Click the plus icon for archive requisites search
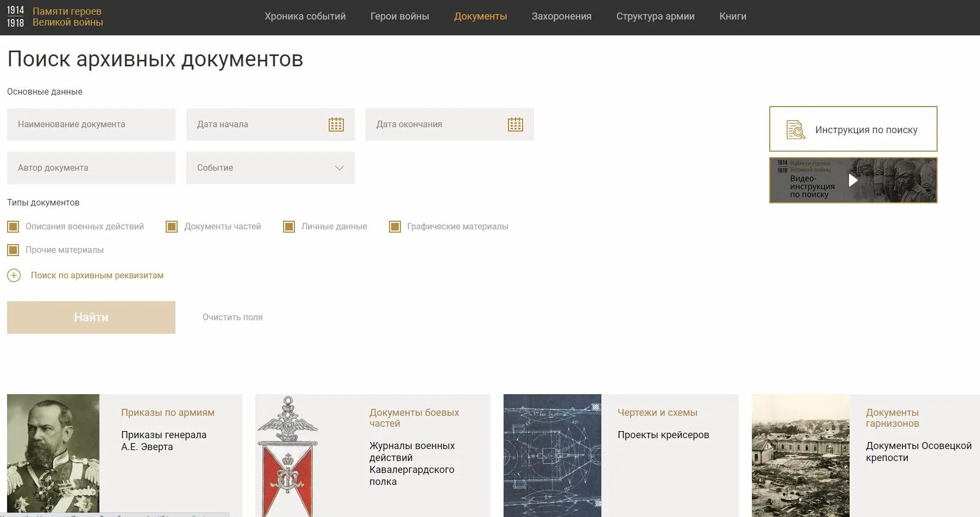Screen dimensions: 980x517 click(x=14, y=276)
